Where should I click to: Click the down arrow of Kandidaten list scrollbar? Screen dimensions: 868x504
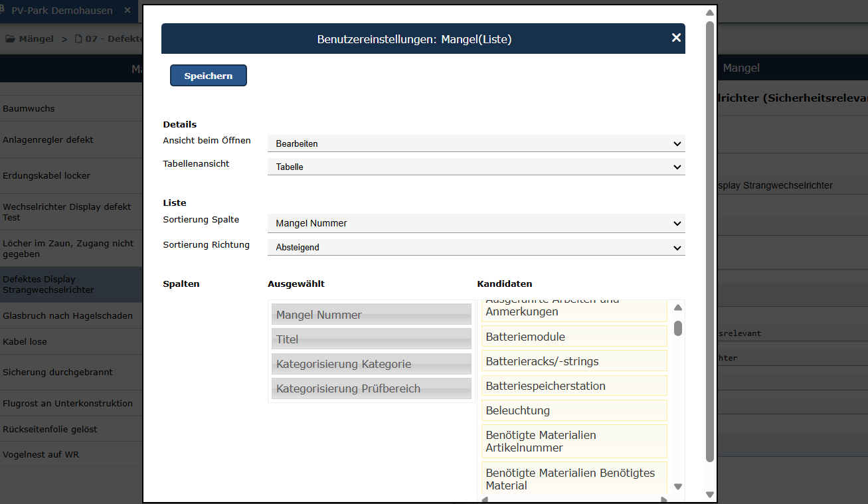click(678, 487)
